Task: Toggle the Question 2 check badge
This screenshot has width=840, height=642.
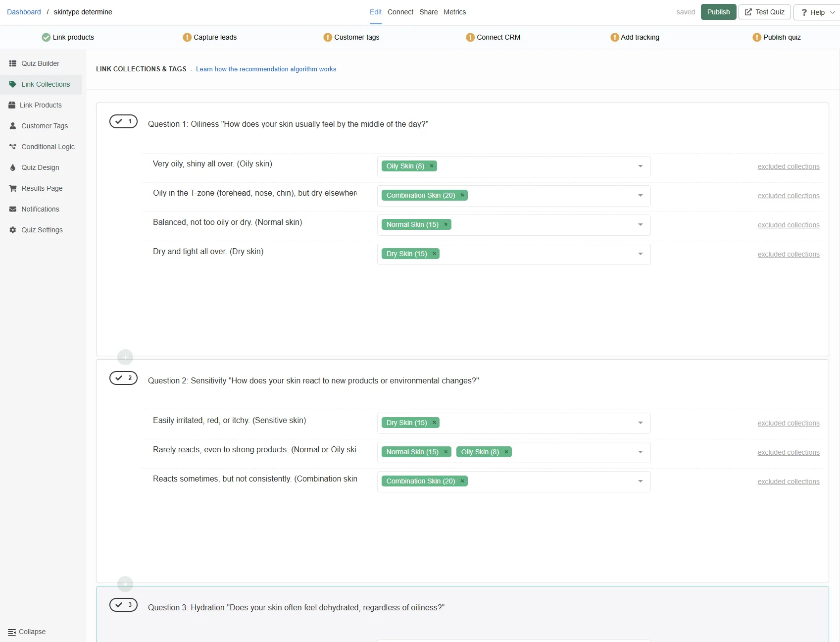Action: tap(123, 378)
